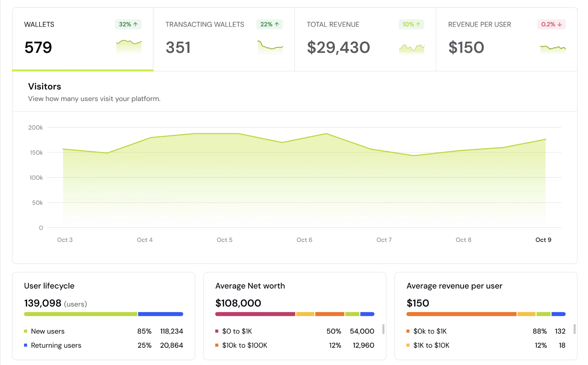Click the Oct 9 axis label
The image size is (588, 365).
click(543, 239)
